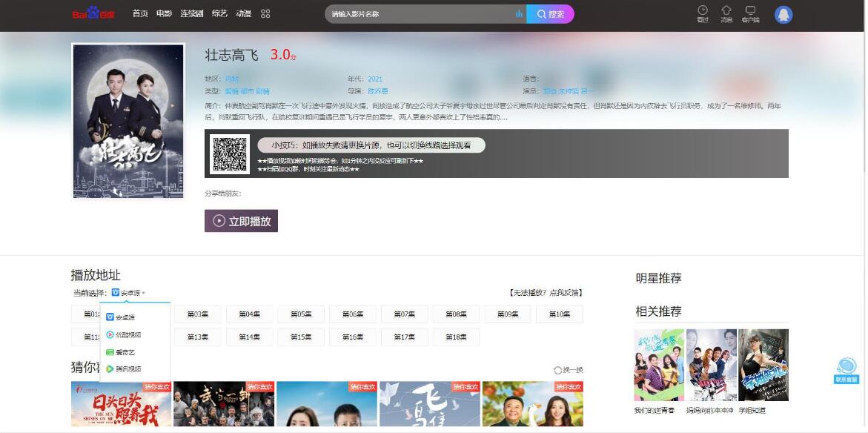Play episode 第18集
868x433 pixels.
pos(456,337)
